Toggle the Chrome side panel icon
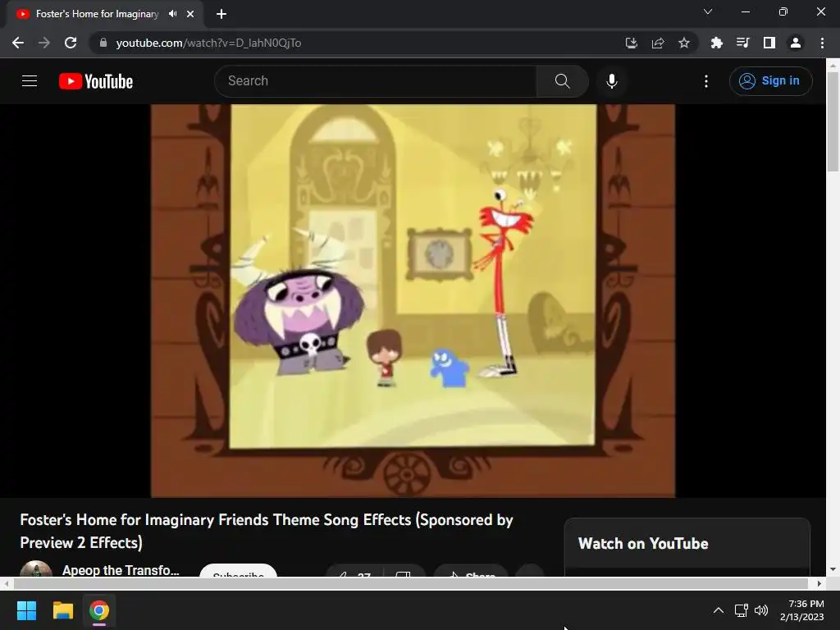Viewport: 840px width, 630px height. [x=769, y=43]
